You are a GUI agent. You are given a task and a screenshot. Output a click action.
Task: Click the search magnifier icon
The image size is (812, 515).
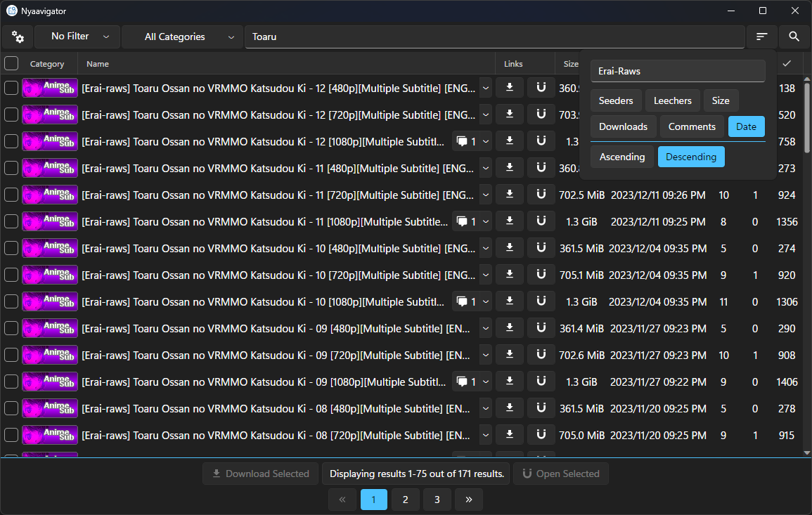(x=794, y=37)
